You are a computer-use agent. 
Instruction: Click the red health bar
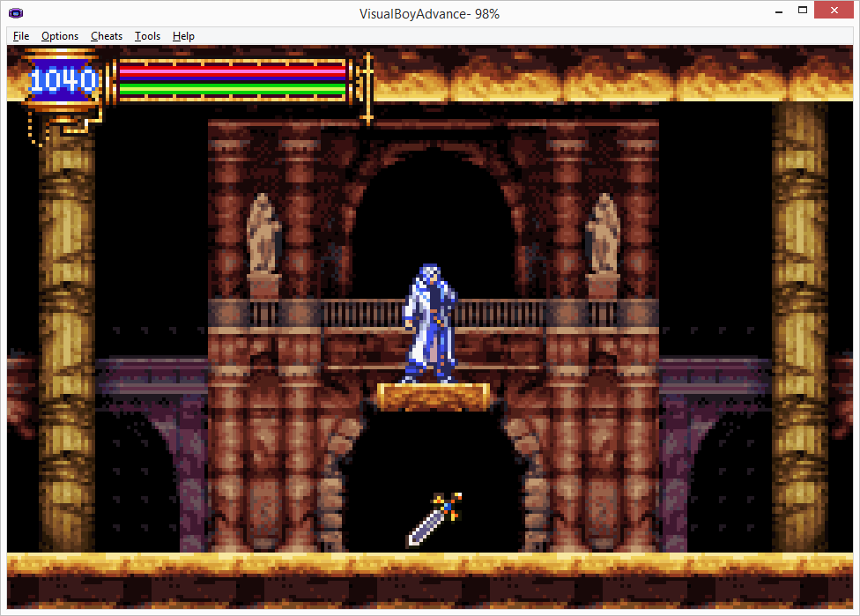point(232,71)
